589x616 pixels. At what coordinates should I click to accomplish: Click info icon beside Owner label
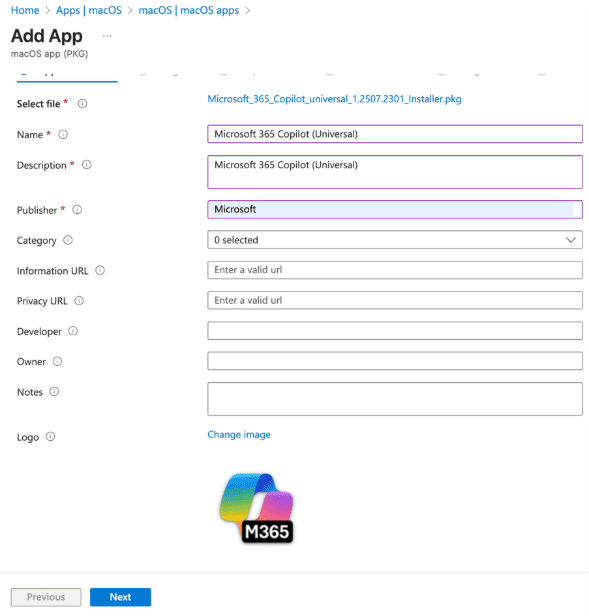57,361
